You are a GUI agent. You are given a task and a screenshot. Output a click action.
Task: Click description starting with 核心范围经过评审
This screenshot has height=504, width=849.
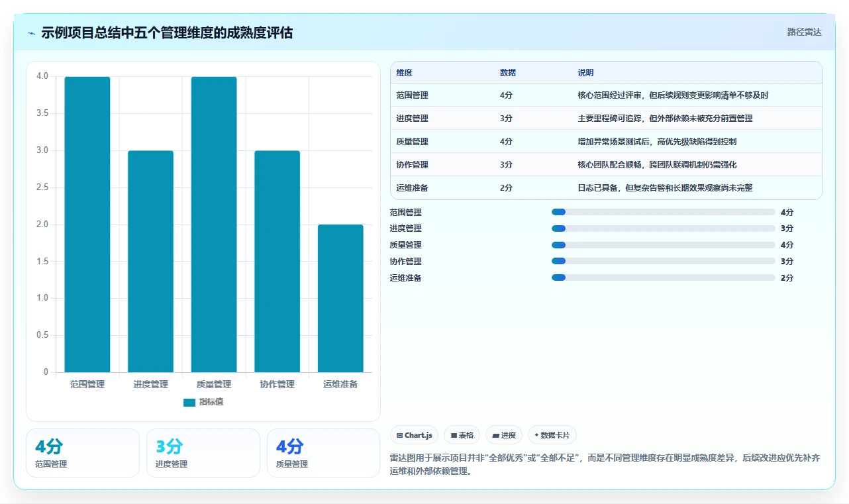[673, 95]
